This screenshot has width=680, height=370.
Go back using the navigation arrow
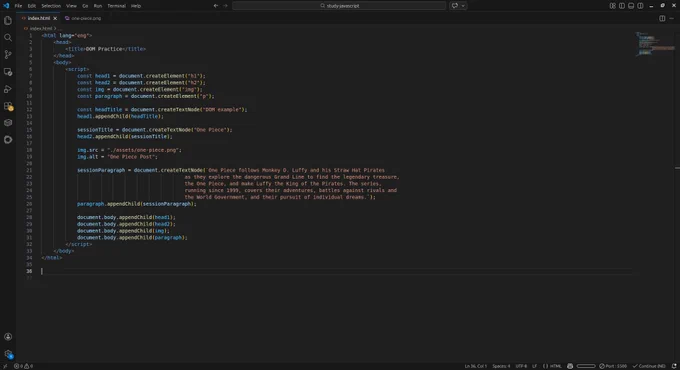(216, 6)
